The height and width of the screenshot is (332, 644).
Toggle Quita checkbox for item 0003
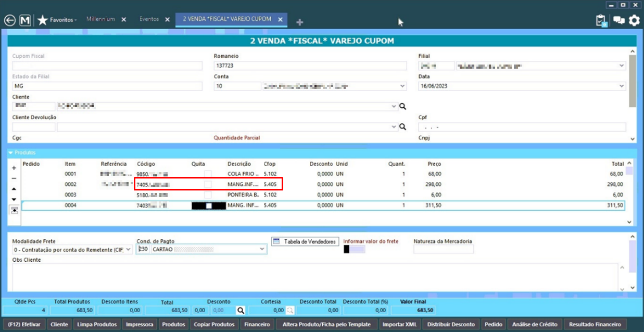click(208, 195)
